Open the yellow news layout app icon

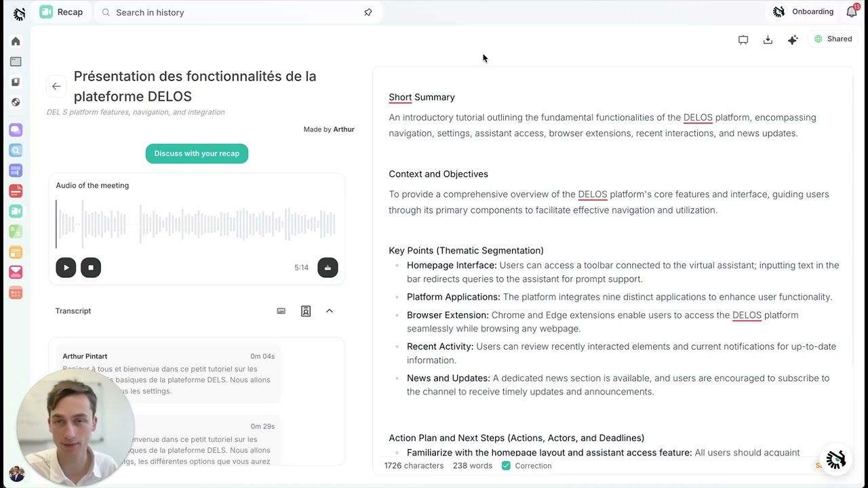(16, 252)
